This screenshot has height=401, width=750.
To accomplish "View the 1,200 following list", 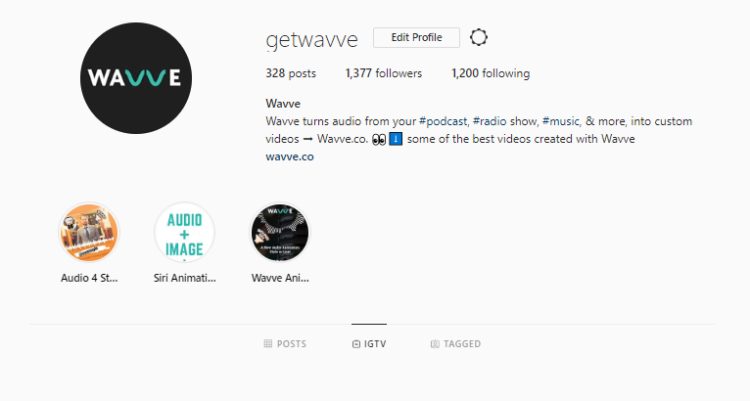I will (491, 73).
